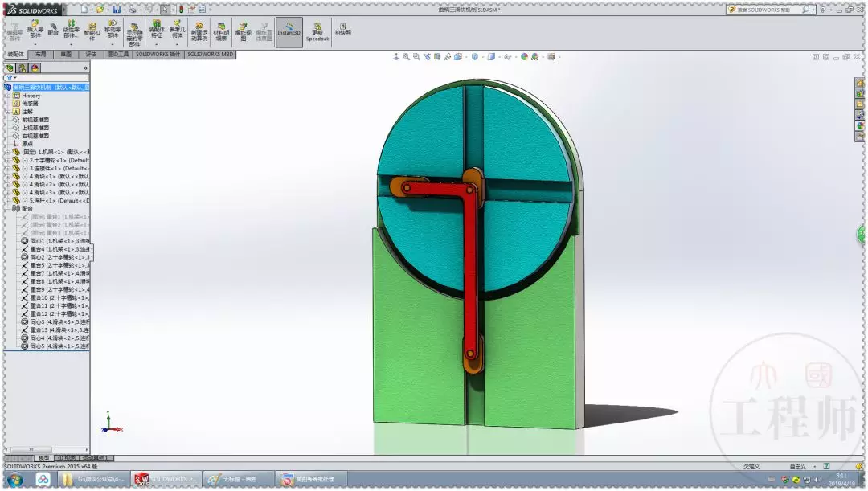Open the 3D 视图 bottom tab

tap(66, 458)
